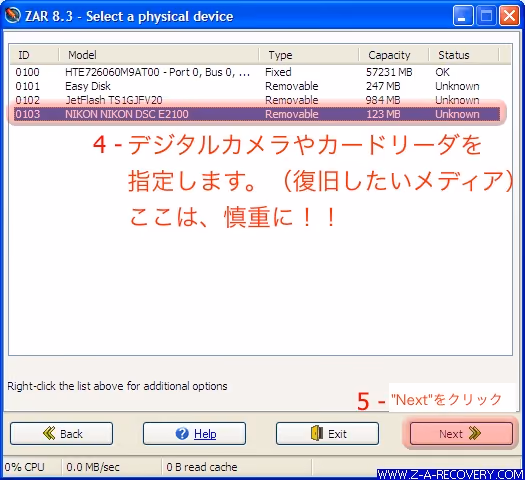
Task: Click the blue question mark Help icon
Action: [182, 433]
